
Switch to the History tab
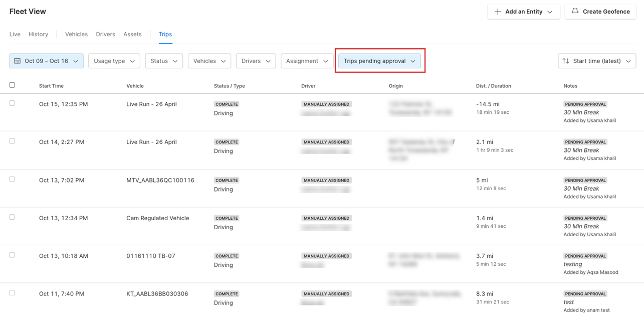(x=39, y=34)
